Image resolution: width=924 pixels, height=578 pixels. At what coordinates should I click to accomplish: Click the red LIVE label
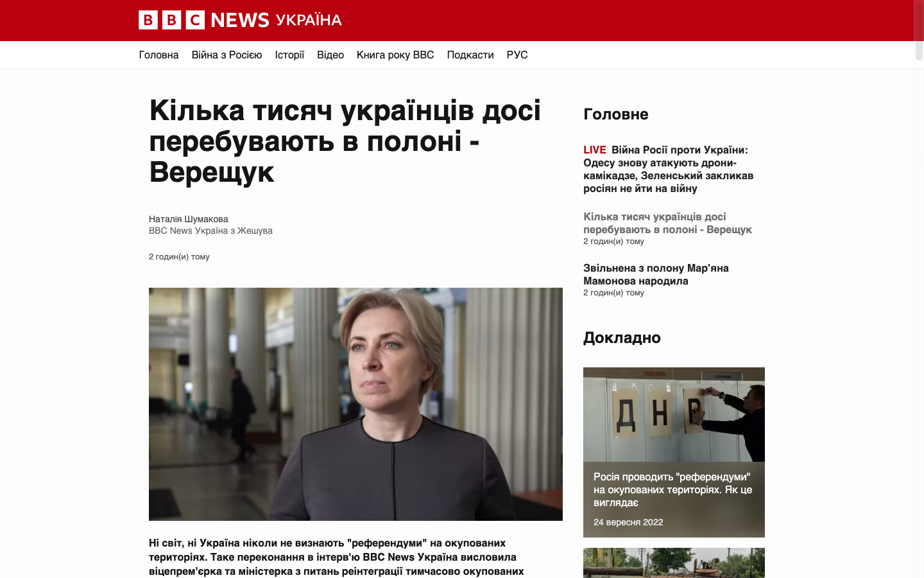595,150
